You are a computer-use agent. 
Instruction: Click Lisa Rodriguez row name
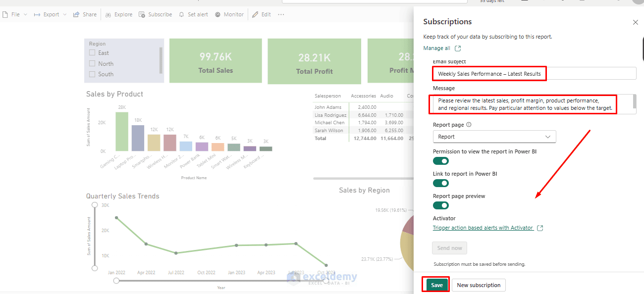330,115
